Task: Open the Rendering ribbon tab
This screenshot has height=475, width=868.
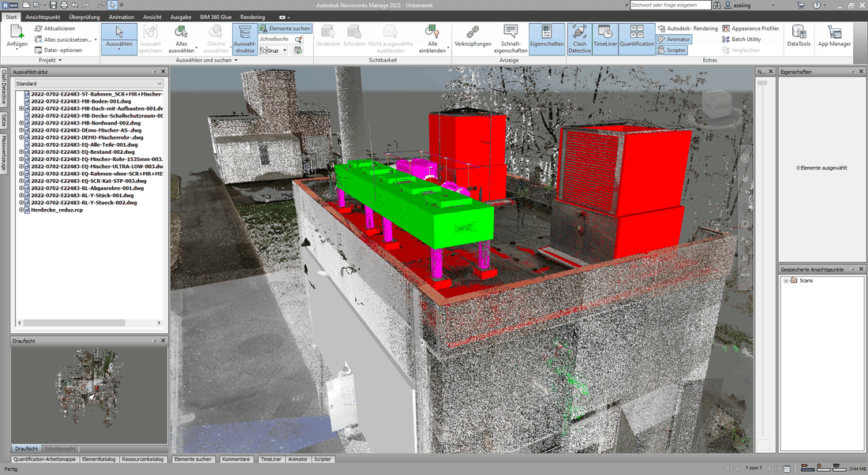Action: [253, 17]
